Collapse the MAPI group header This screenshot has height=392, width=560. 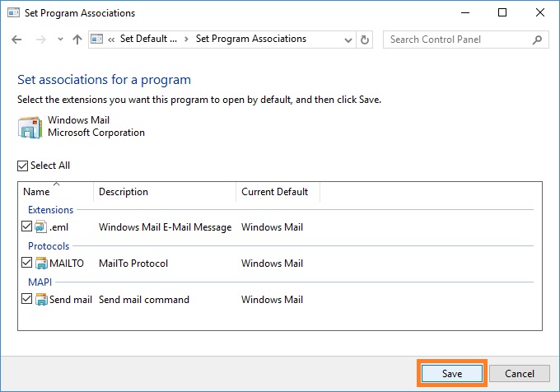point(40,282)
